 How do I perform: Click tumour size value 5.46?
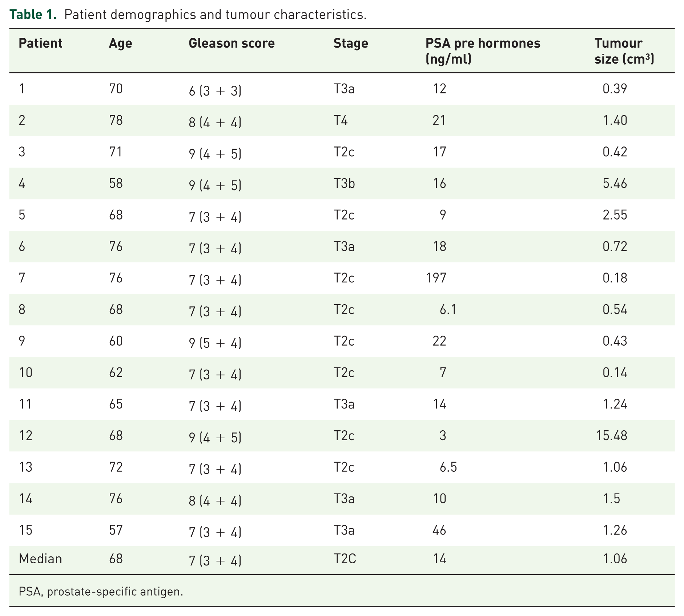(615, 184)
